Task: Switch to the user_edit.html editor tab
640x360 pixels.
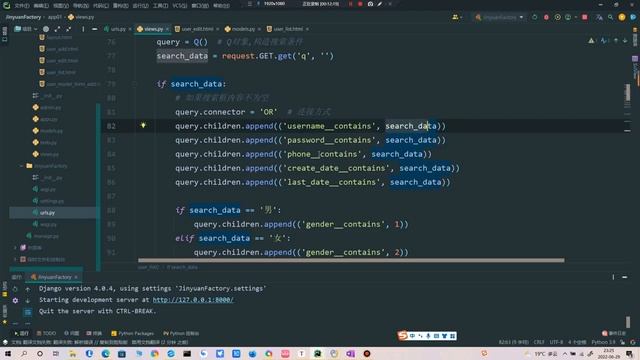Action: coord(197,29)
